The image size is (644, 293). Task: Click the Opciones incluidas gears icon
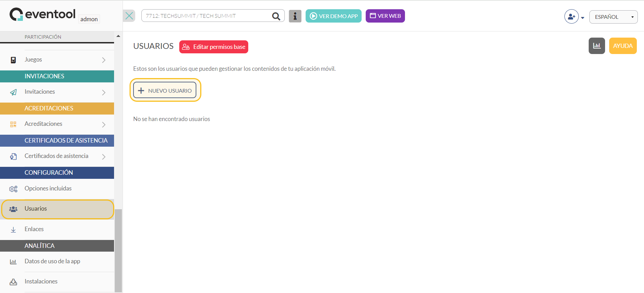(x=13, y=189)
